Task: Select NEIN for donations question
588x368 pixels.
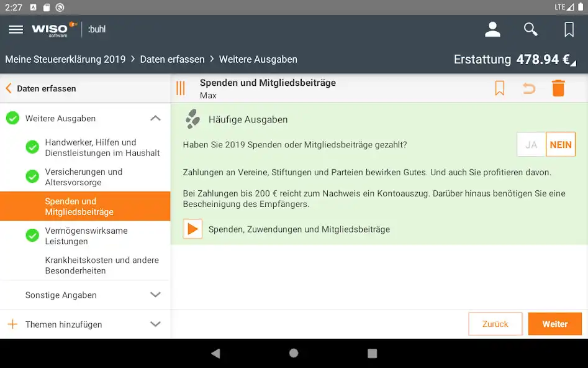Action: (560, 144)
